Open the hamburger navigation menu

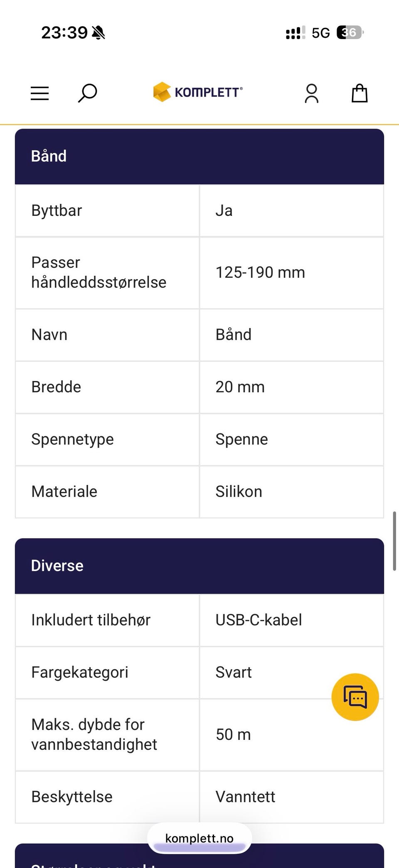pos(39,93)
